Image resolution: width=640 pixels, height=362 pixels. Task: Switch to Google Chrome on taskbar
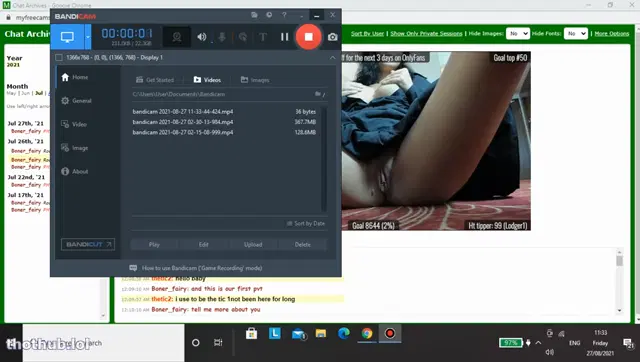point(367,333)
